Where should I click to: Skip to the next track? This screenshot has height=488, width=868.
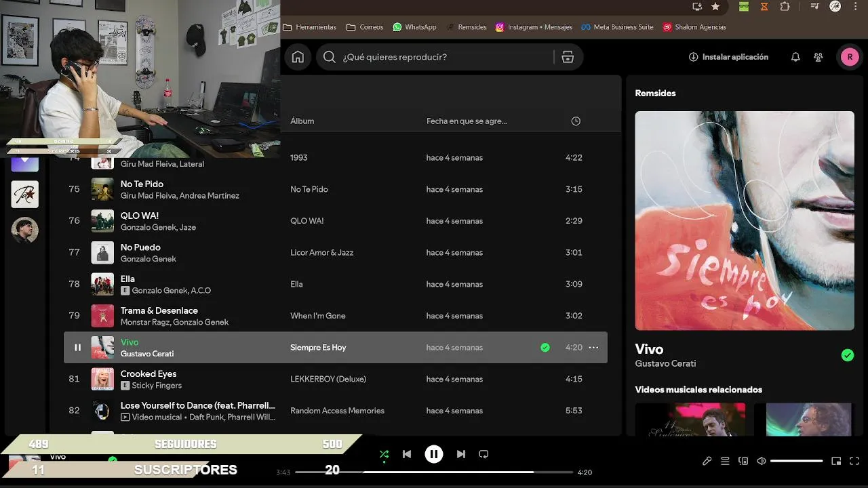coord(461,454)
